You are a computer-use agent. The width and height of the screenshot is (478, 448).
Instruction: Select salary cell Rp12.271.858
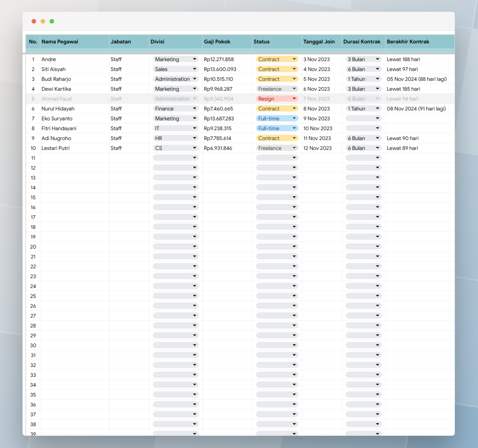click(227, 59)
